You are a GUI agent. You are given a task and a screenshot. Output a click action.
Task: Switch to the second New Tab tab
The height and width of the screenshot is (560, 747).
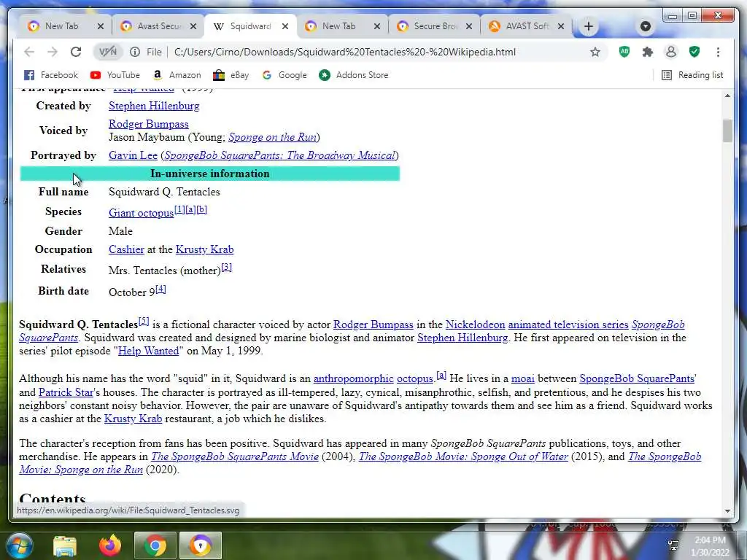coord(338,26)
